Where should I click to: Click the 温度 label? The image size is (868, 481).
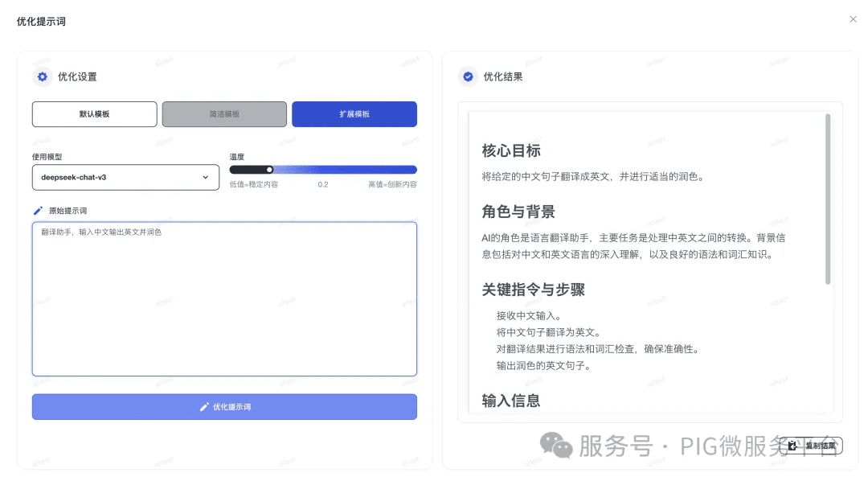237,157
